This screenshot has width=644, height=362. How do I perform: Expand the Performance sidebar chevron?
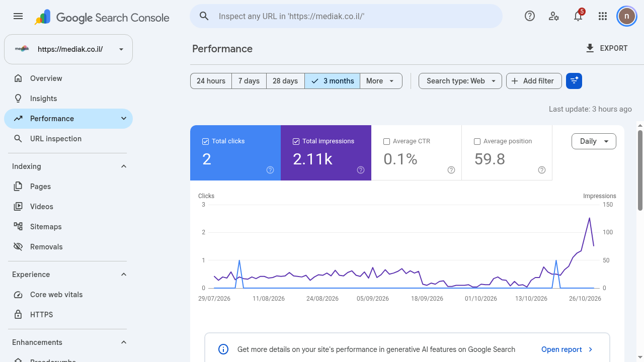point(124,119)
